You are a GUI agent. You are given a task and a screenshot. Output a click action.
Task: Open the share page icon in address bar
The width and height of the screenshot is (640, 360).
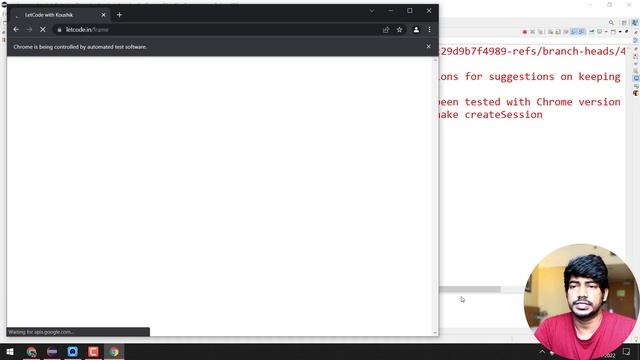pyautogui.click(x=386, y=29)
